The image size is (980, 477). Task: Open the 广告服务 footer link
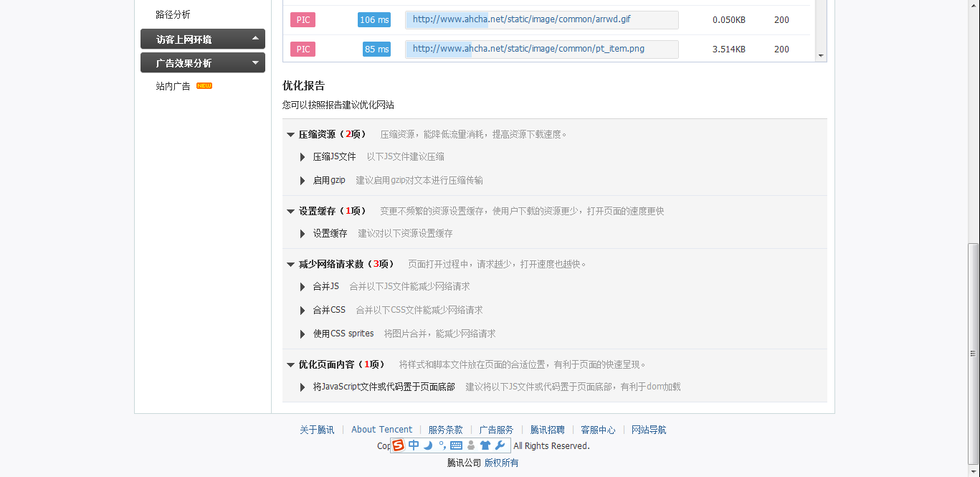(496, 430)
